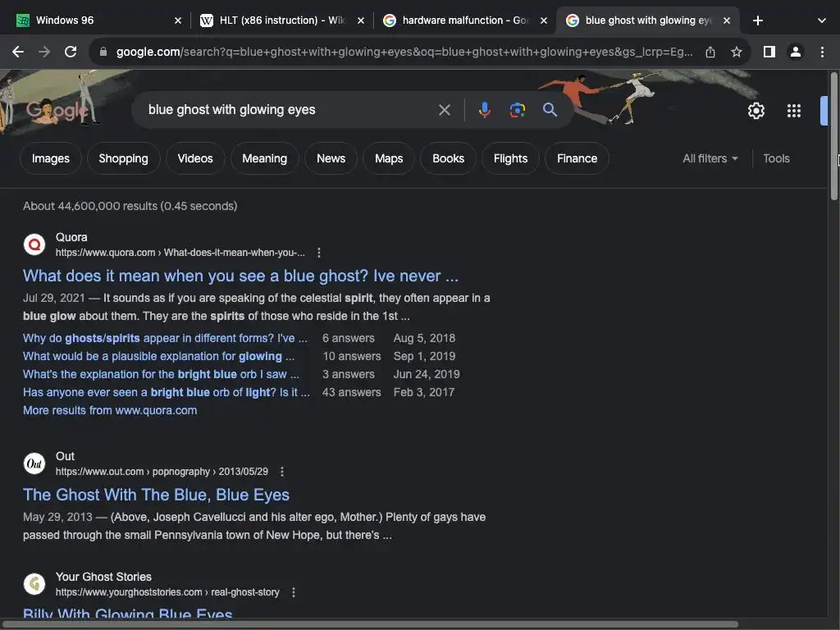The image size is (840, 630).
Task: Click the 'About 44,600,000 results' text
Action: [x=130, y=206]
